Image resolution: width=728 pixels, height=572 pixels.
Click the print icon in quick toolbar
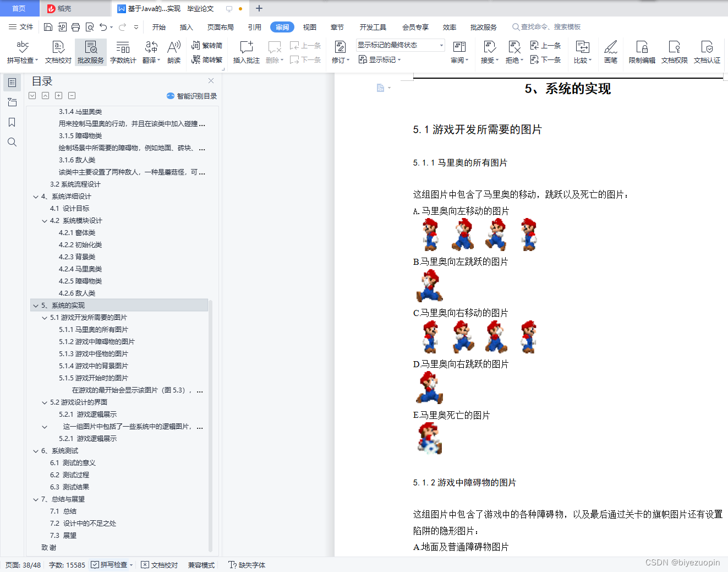click(75, 27)
